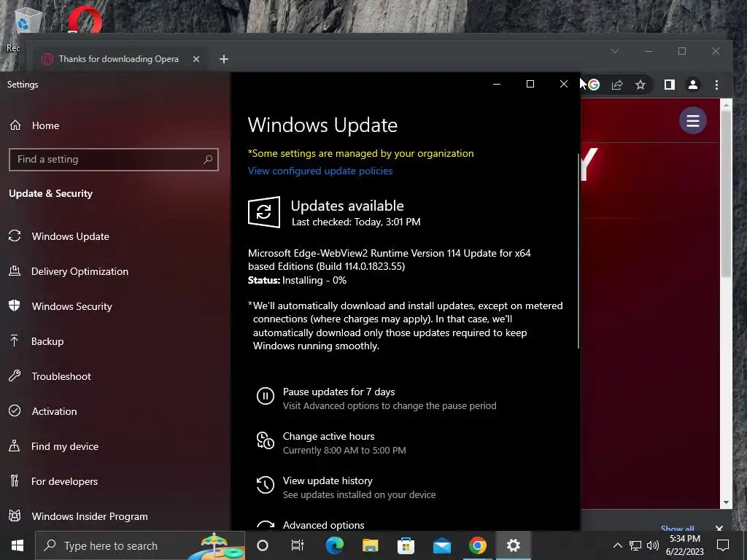Launch Microsoft Edge from taskbar
This screenshot has height=560, width=747.
click(x=334, y=545)
